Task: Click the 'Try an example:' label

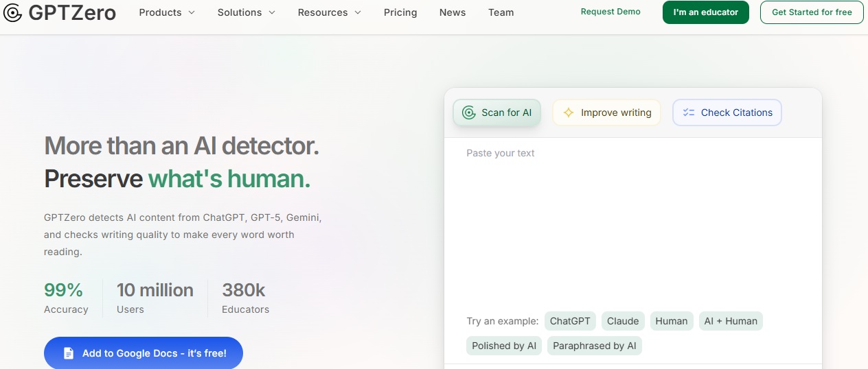Action: coord(503,321)
